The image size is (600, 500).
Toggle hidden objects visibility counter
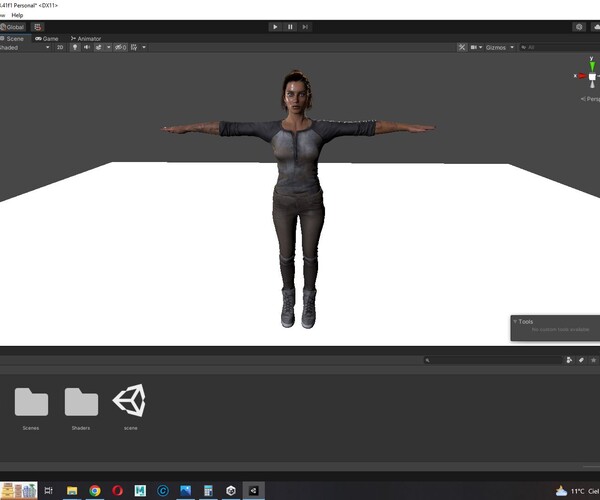tap(121, 47)
